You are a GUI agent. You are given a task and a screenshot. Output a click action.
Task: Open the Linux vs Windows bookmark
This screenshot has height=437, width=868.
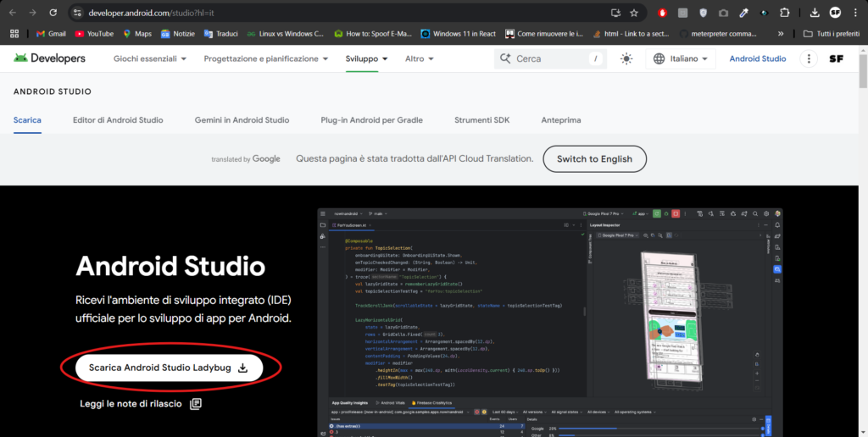[286, 34]
